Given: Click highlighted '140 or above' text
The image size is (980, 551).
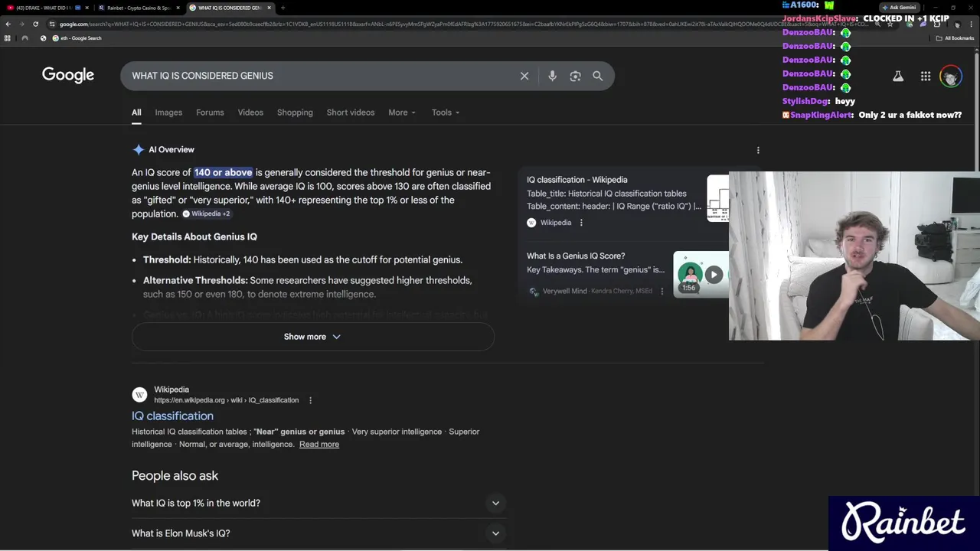Looking at the screenshot, I should 223,172.
